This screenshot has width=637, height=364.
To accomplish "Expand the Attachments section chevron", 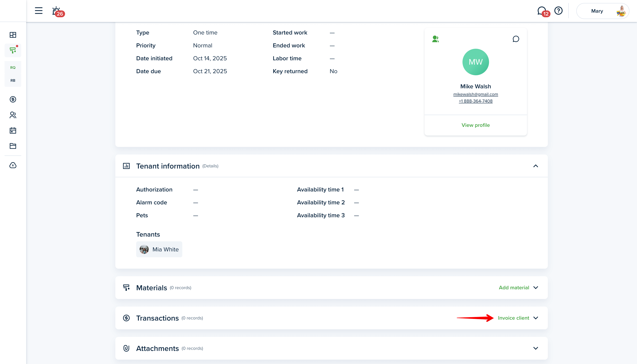I will point(536,348).
